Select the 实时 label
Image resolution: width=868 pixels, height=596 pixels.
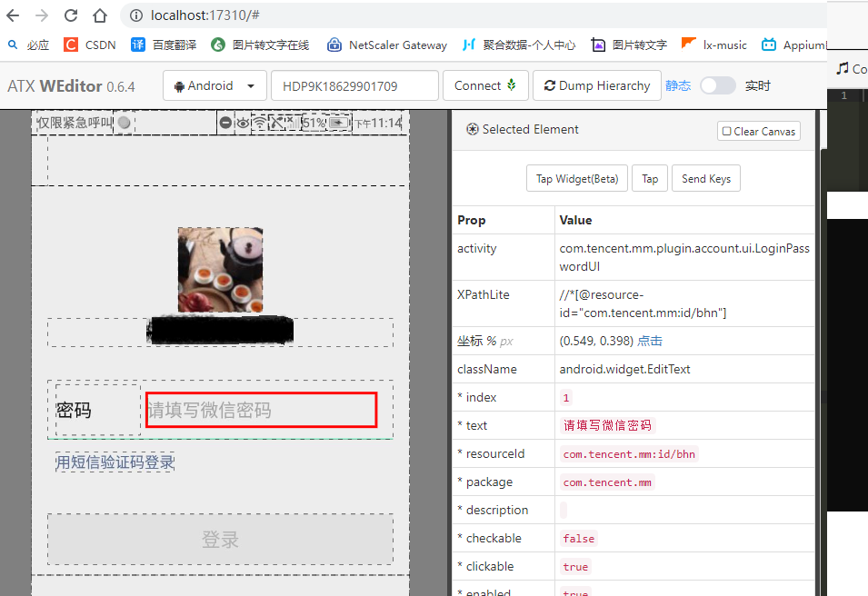(x=758, y=85)
